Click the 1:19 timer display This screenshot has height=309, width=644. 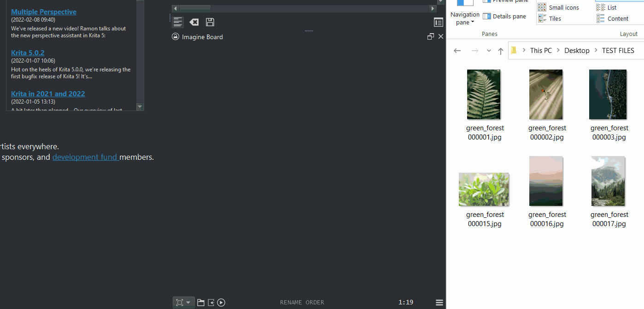[406, 303]
